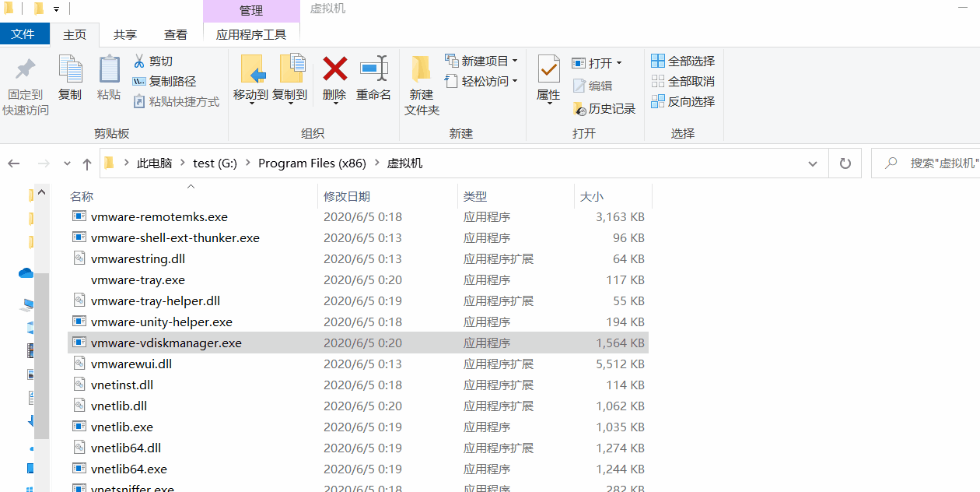Create a New folder (新建文件夹)
Screen dimensions: 980x492
pyautogui.click(x=422, y=86)
